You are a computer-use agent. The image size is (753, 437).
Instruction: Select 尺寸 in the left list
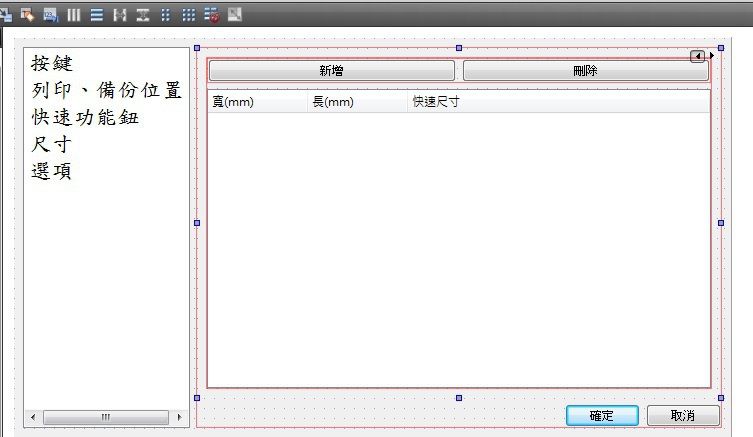tap(52, 144)
